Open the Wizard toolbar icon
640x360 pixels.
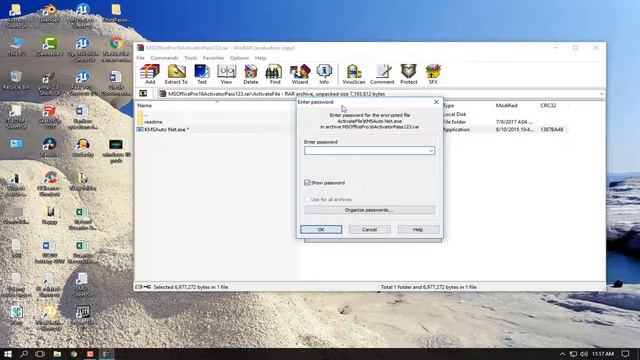click(x=300, y=74)
